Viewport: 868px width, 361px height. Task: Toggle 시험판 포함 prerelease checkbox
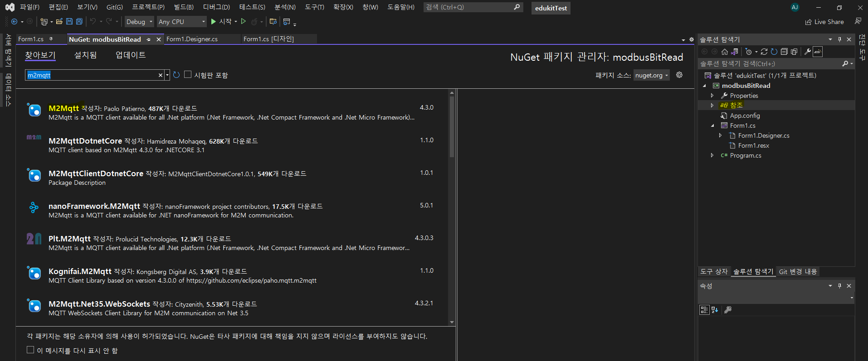pos(188,75)
